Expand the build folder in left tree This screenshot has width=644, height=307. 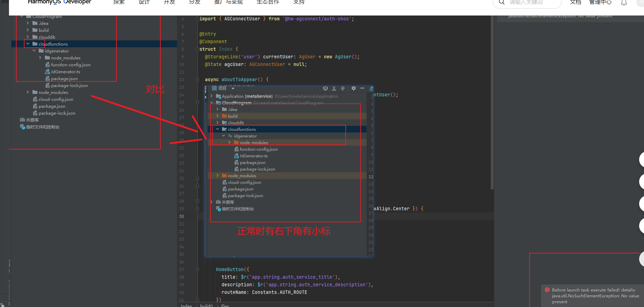point(28,30)
